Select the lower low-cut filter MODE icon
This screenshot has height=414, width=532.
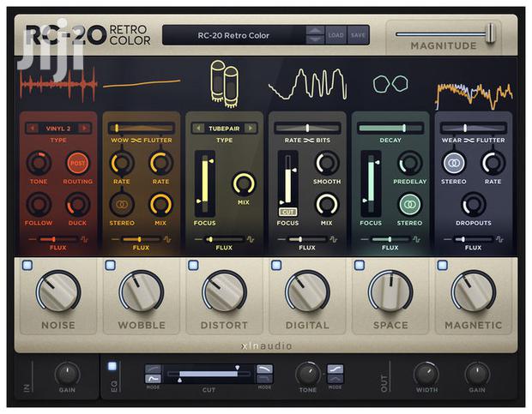(153, 378)
